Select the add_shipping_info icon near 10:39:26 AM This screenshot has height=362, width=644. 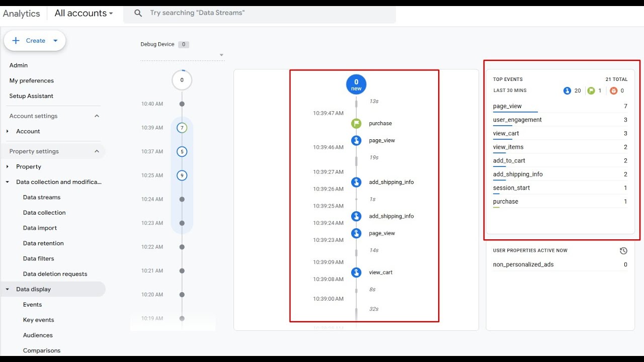(x=356, y=182)
